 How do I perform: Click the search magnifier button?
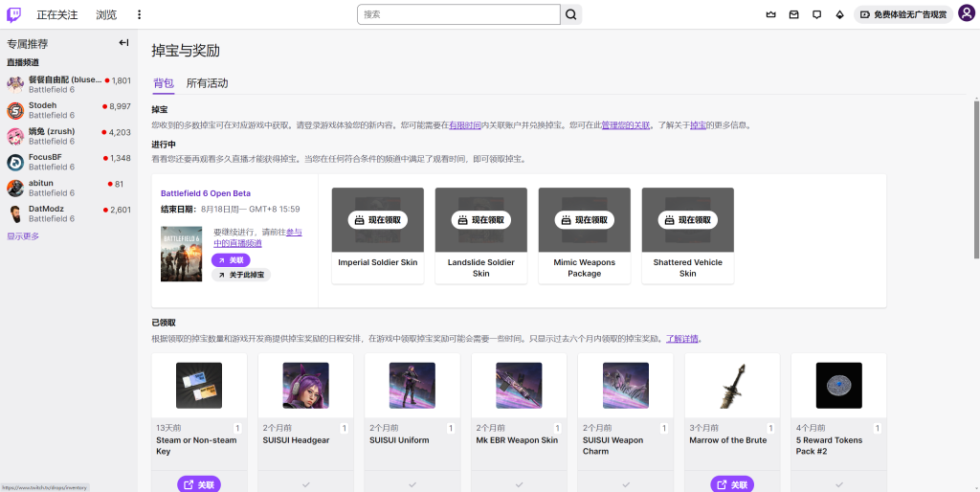[571, 14]
